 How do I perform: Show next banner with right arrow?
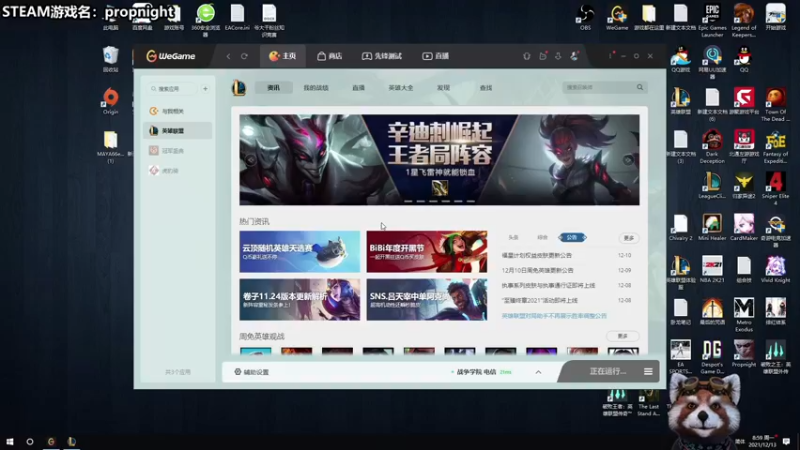628,160
